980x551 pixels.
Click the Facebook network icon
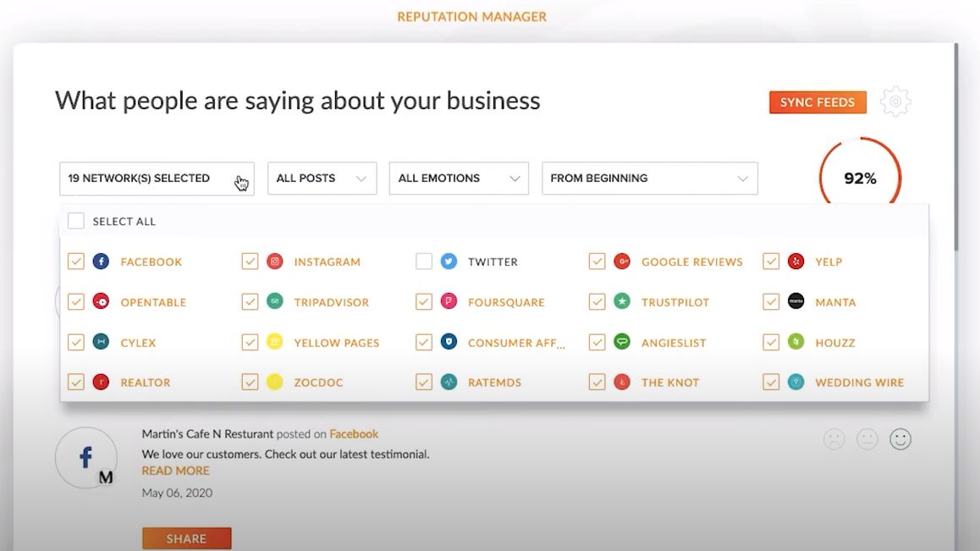pos(101,262)
